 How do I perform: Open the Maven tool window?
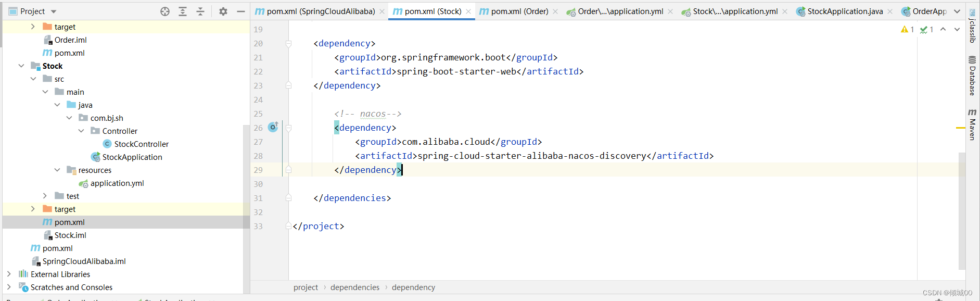pyautogui.click(x=972, y=124)
